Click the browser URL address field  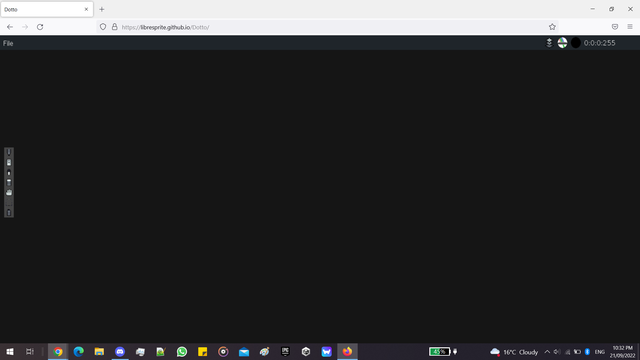327,27
